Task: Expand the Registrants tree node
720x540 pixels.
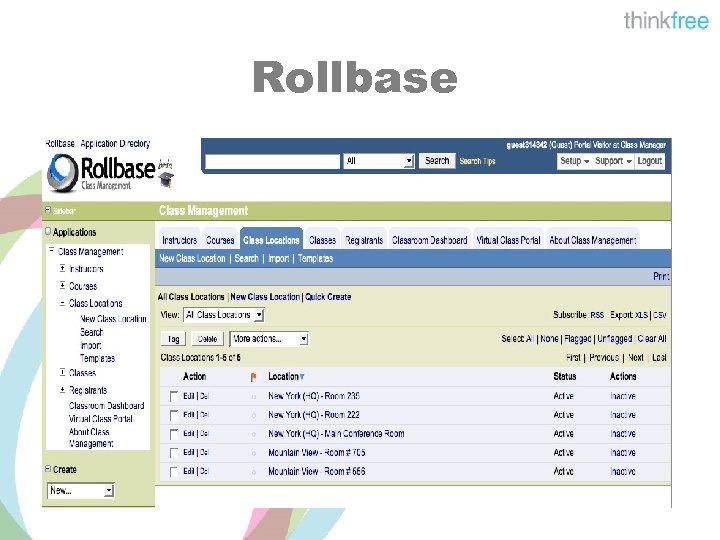Action: pyautogui.click(x=62, y=390)
